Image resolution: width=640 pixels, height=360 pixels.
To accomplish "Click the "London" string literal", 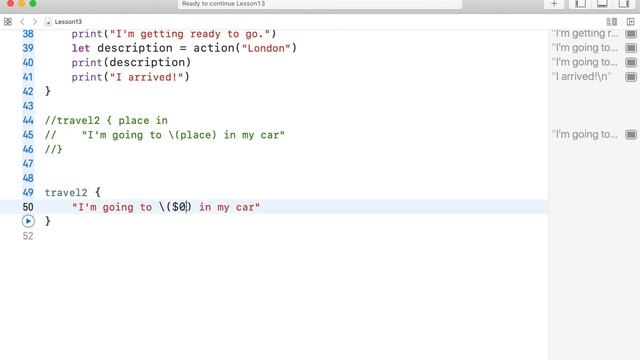I will [266, 48].
